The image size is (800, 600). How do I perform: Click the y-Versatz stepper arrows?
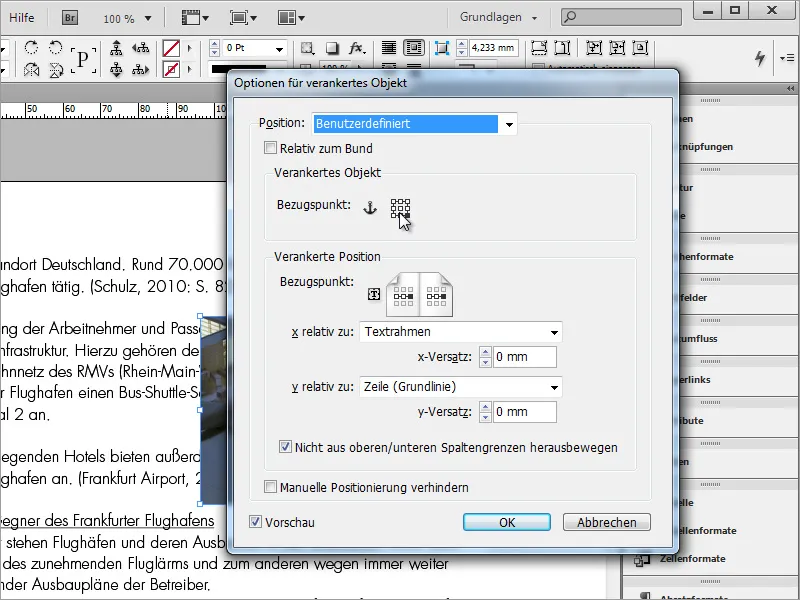(486, 412)
